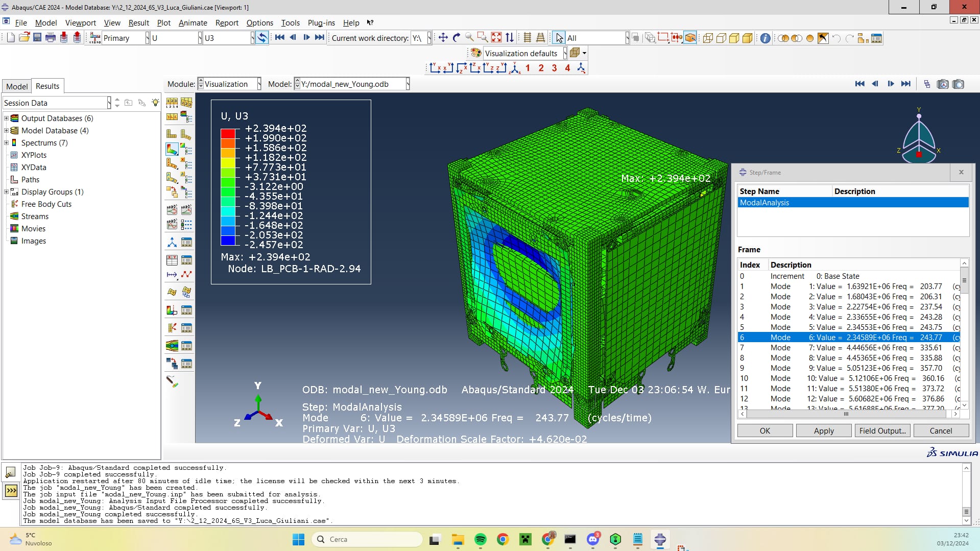The image size is (980, 551).
Task: Toggle the session data light bulb filter
Action: pos(155,103)
